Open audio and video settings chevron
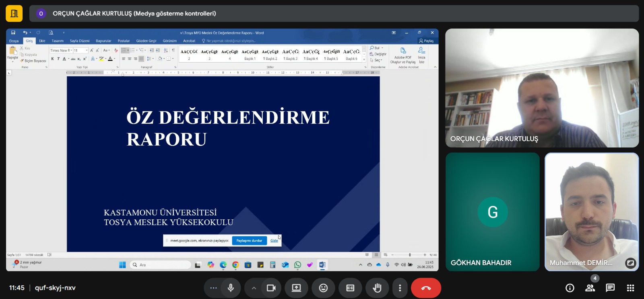 pyautogui.click(x=254, y=288)
